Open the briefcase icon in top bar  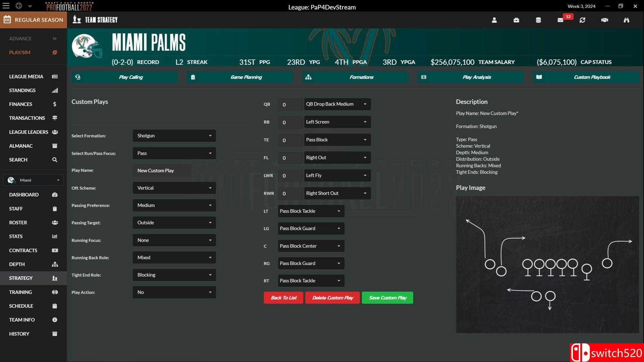[x=516, y=20]
